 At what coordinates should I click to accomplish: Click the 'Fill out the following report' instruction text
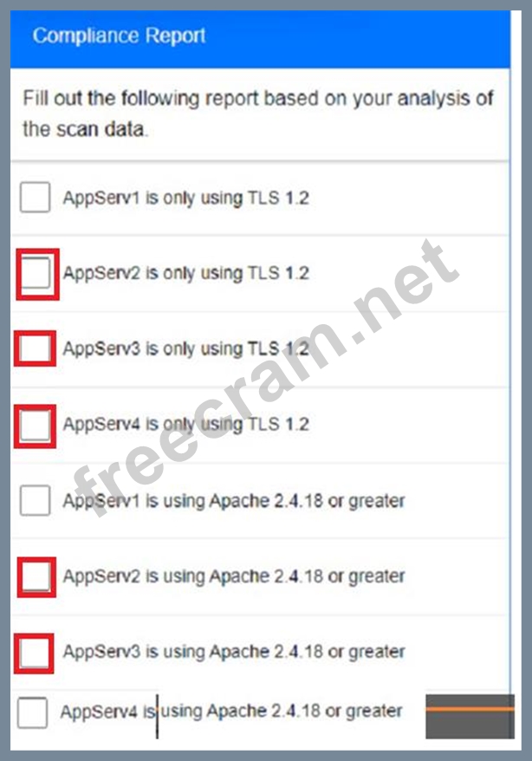[258, 114]
